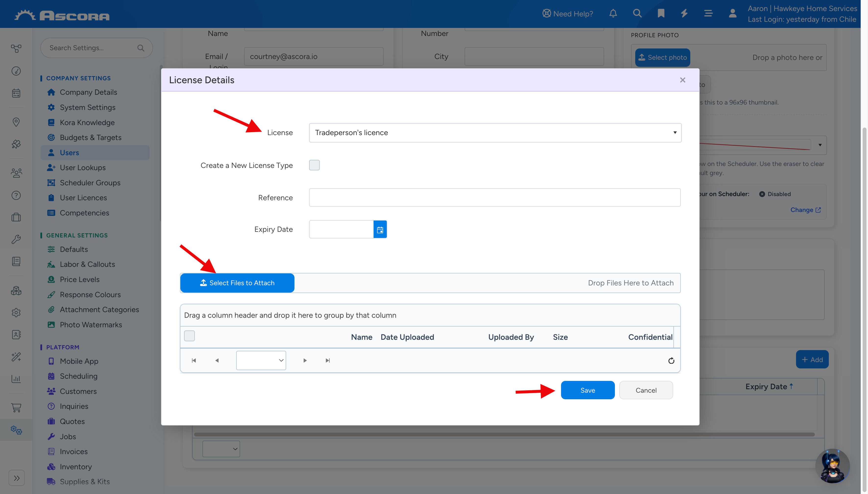Go to previous page of attachments grid
Image resolution: width=868 pixels, height=494 pixels.
[217, 360]
